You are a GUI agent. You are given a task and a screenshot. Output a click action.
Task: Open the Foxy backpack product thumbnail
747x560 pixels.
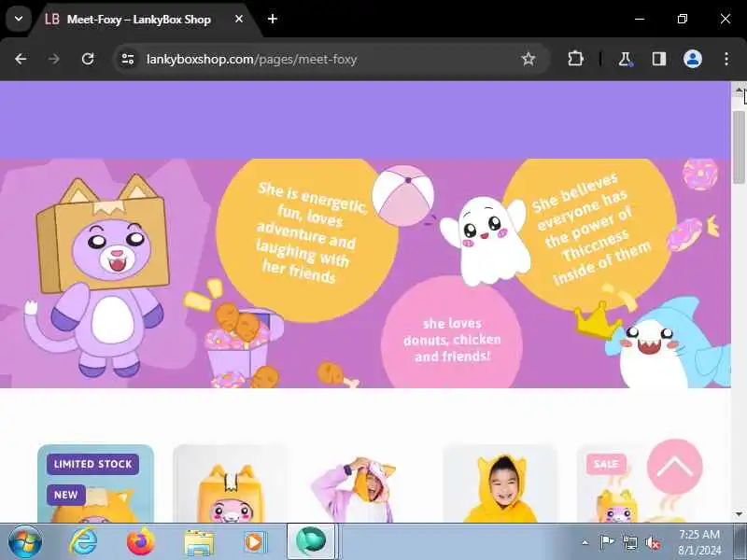[231, 483]
